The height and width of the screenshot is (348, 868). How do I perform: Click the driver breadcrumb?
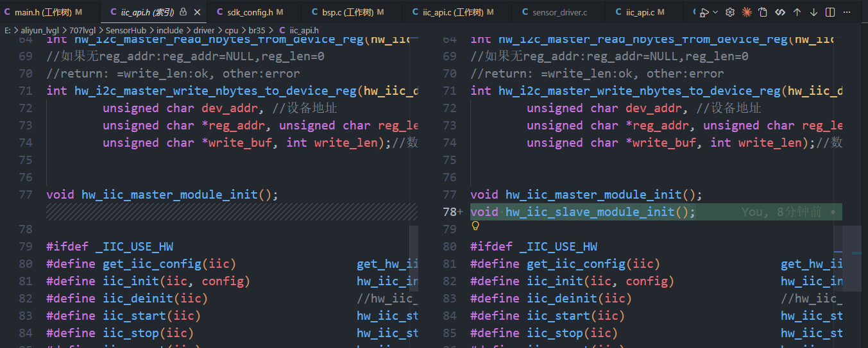point(205,30)
